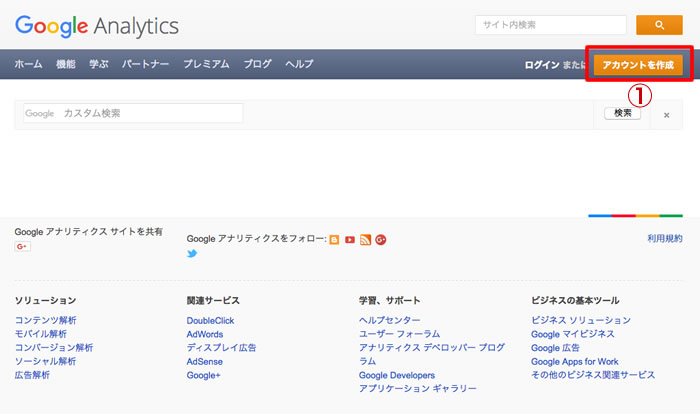This screenshot has height=414, width=700.
Task: Open the RSS feed icon
Action: (366, 240)
